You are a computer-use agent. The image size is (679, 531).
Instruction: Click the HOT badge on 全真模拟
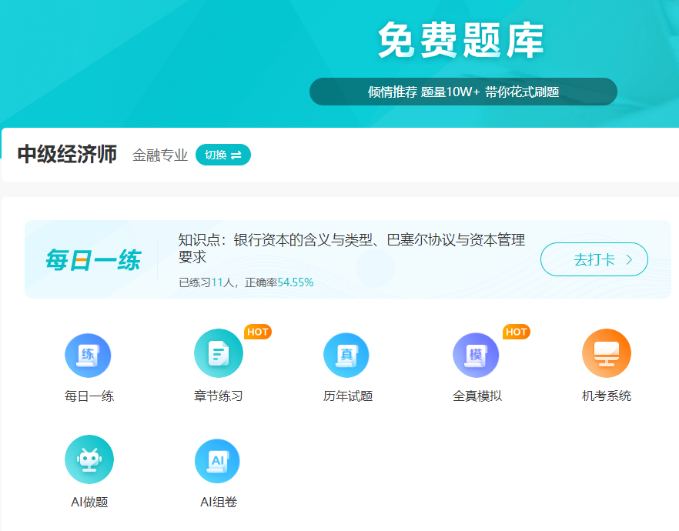pyautogui.click(x=516, y=332)
